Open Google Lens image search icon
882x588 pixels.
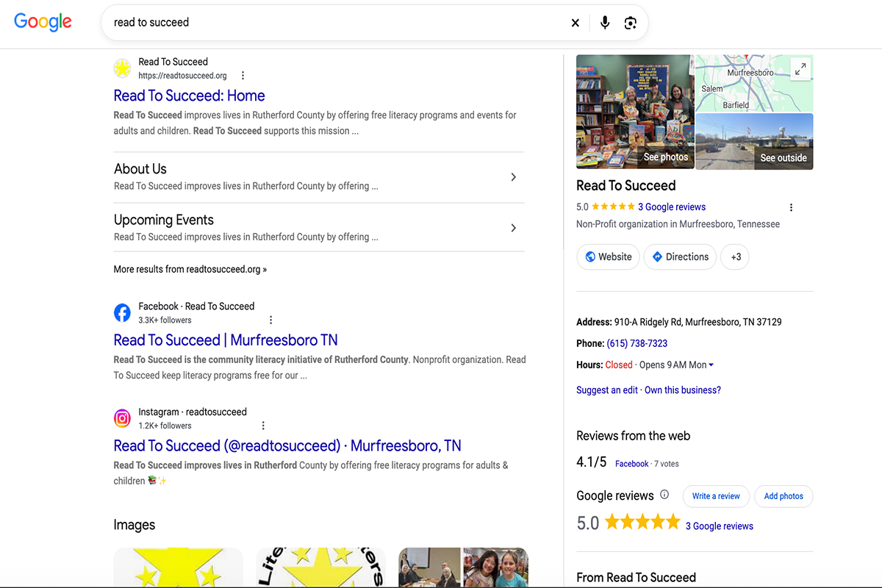(x=631, y=23)
